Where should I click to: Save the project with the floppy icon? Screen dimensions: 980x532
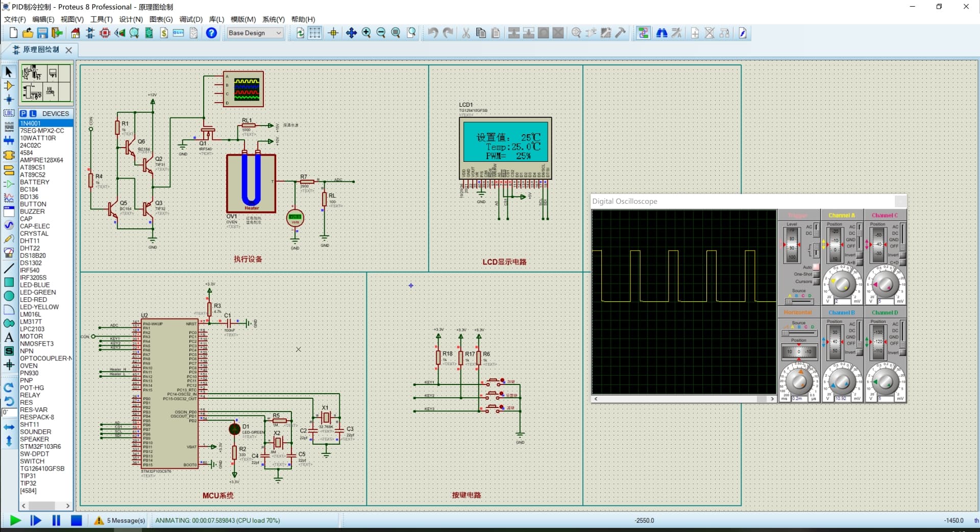42,33
